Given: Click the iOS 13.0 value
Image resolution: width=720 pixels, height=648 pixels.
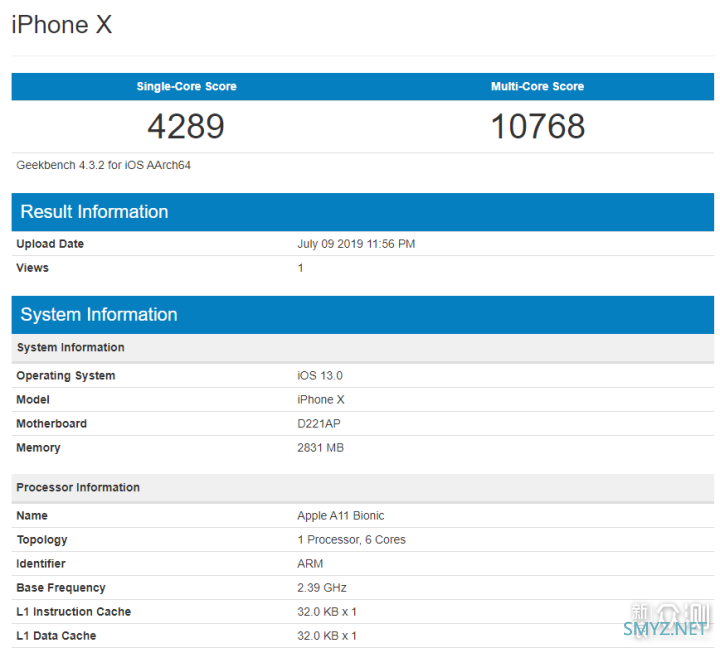Looking at the screenshot, I should point(320,376).
